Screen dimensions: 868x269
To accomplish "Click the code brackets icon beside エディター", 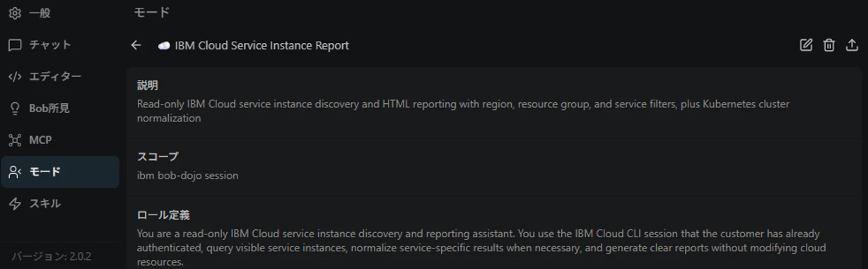I will coord(15,76).
